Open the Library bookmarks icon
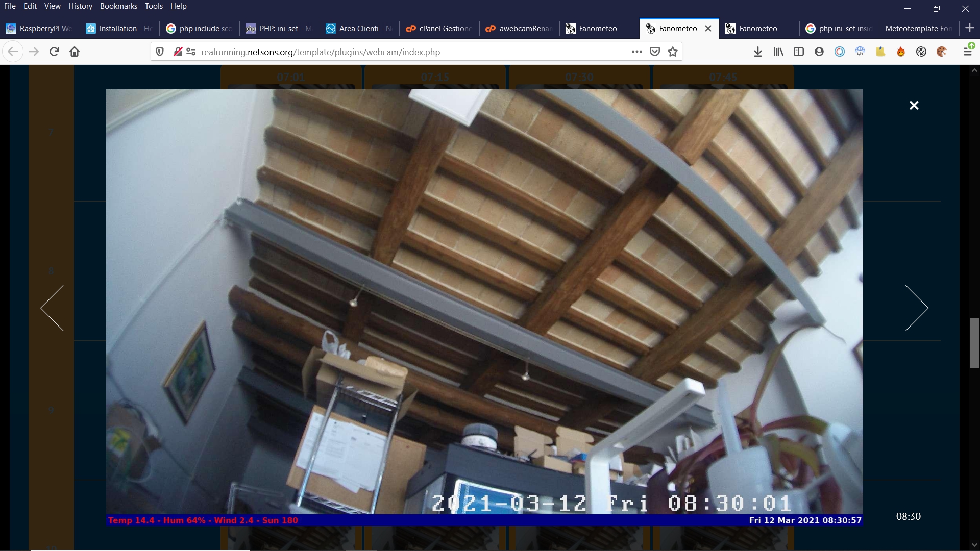This screenshot has width=980, height=551. tap(778, 52)
